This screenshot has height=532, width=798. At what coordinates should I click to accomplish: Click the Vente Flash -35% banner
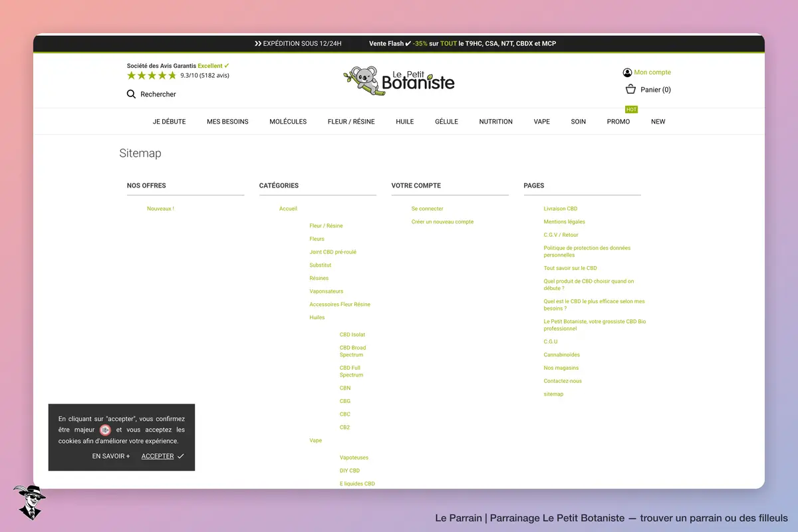(x=463, y=44)
